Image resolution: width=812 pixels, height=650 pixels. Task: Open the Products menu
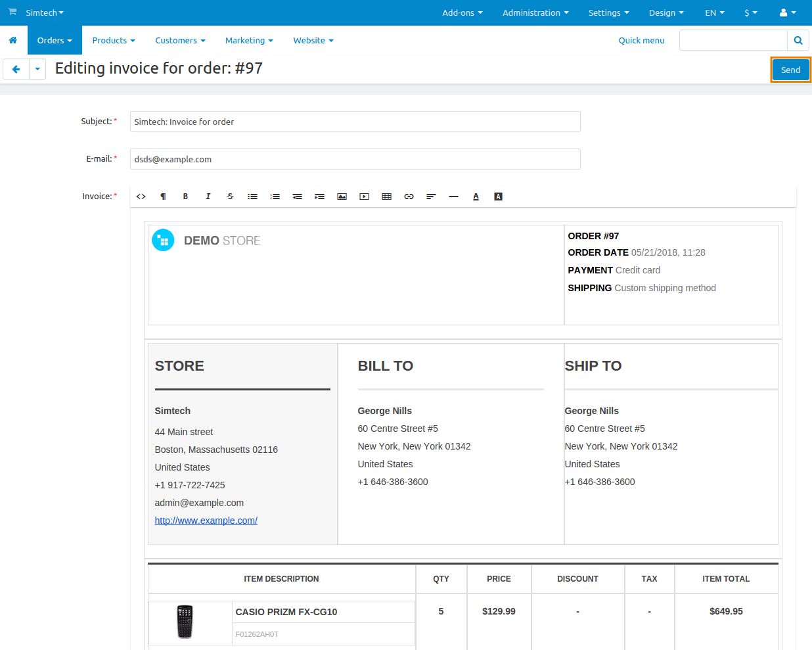click(x=114, y=40)
